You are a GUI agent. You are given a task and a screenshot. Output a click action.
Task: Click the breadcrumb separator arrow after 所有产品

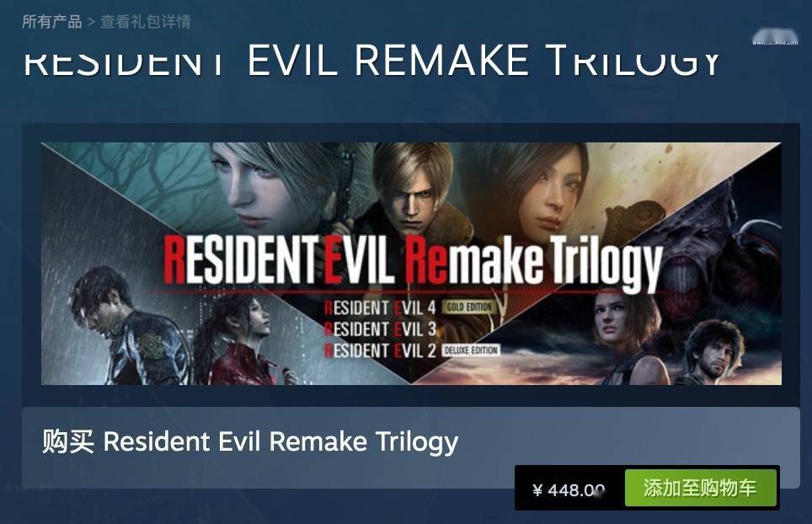click(x=91, y=22)
